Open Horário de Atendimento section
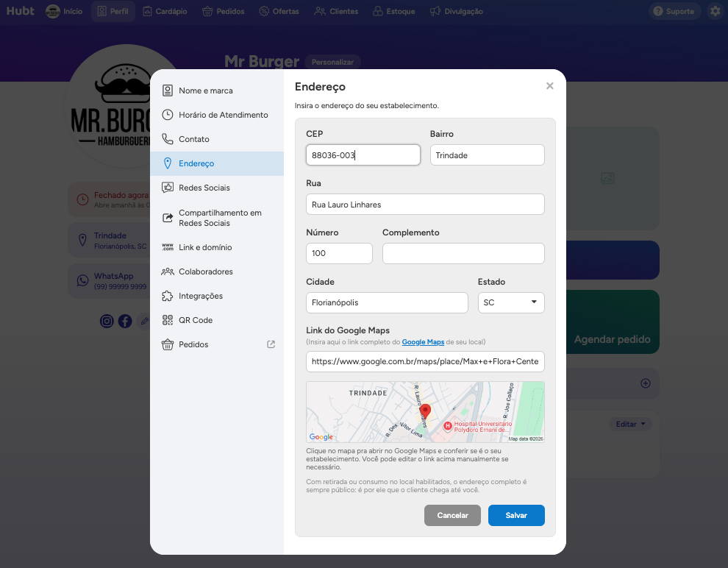This screenshot has height=568, width=728. [217, 115]
